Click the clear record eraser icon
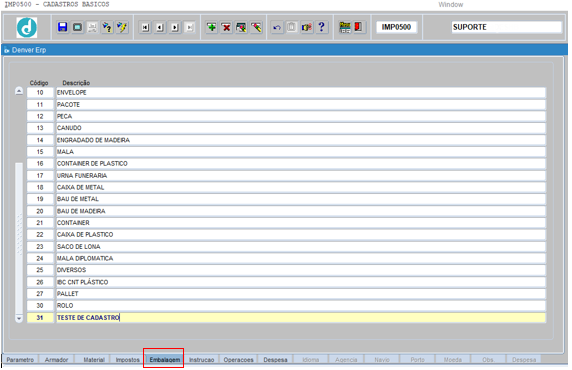This screenshot has height=370, width=572. [256, 27]
